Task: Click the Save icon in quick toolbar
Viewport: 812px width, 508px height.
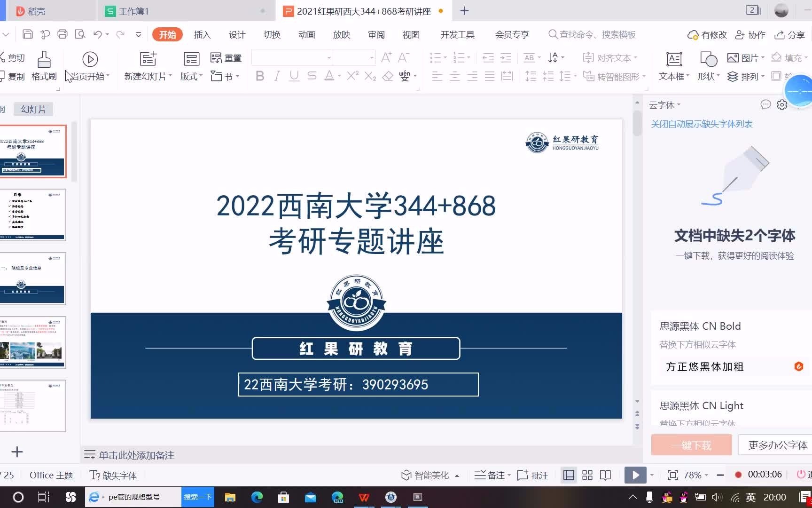Action: click(28, 34)
